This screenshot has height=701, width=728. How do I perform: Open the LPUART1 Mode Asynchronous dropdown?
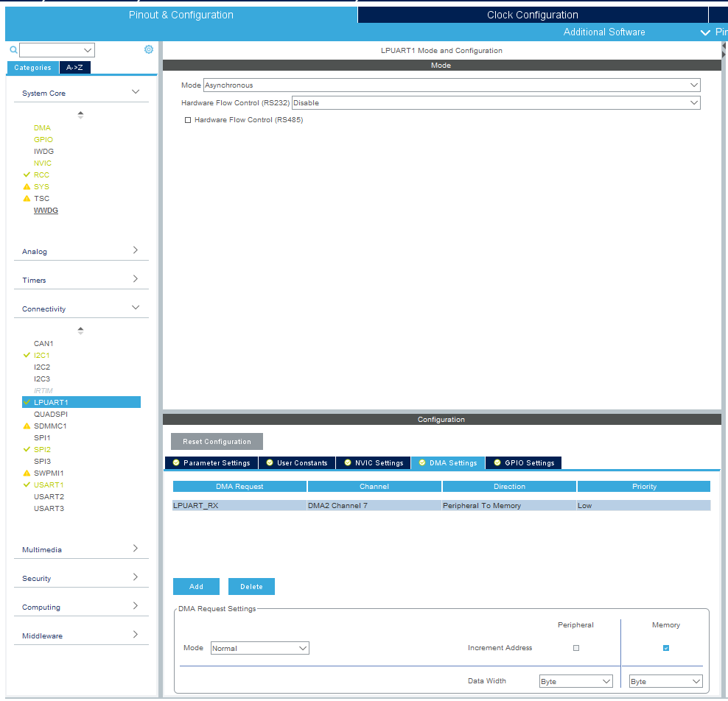[x=451, y=85]
